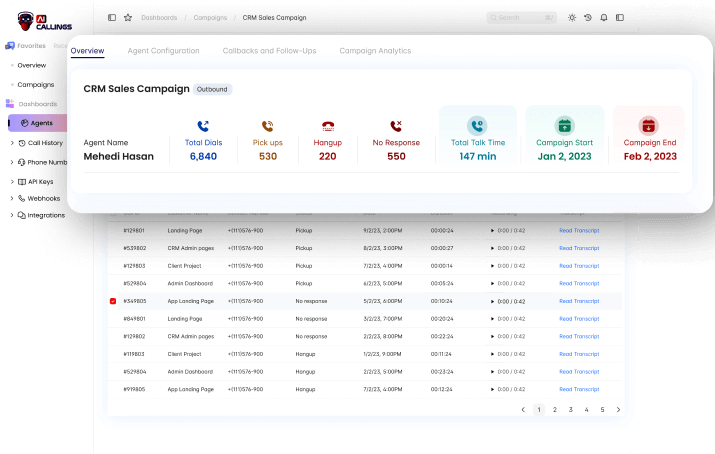The width and height of the screenshot is (715, 454).
Task: Read Transcript for row #129802
Action: tap(579, 336)
